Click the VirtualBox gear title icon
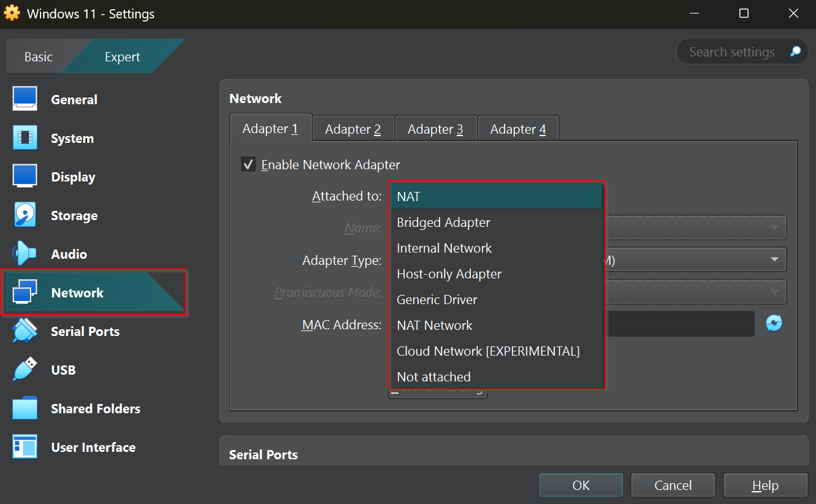This screenshot has width=816, height=504. [x=12, y=13]
